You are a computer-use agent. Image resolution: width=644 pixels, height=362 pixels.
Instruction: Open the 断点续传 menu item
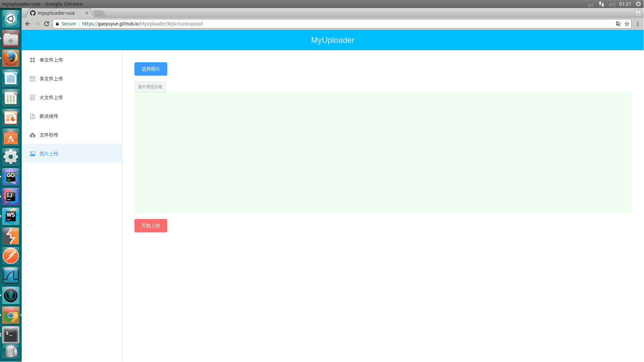(49, 116)
